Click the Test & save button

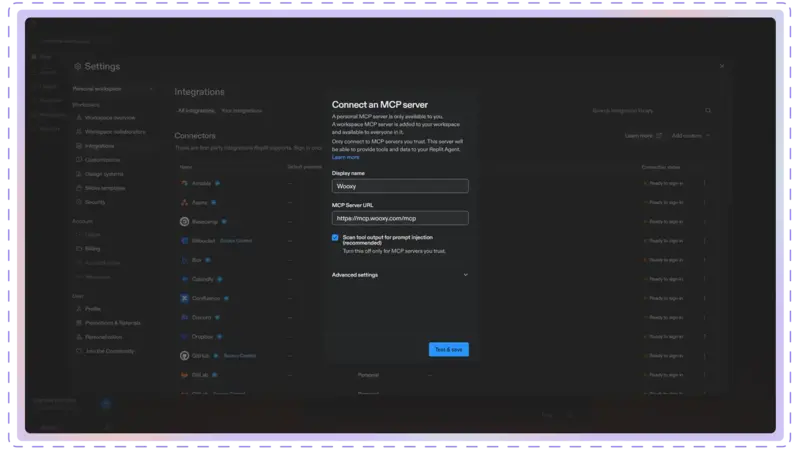(x=448, y=349)
